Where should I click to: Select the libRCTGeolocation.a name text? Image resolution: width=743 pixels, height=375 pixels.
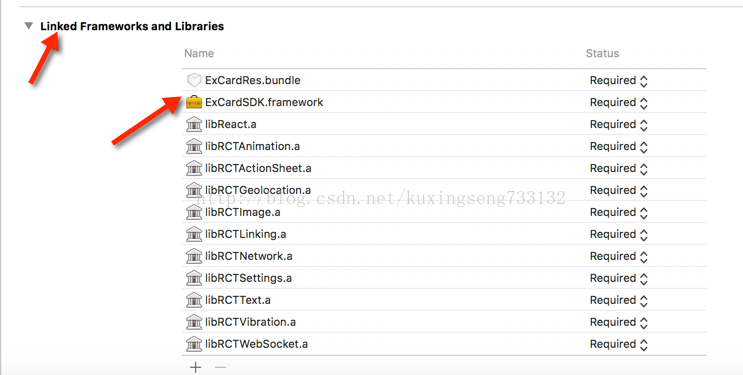tap(258, 190)
